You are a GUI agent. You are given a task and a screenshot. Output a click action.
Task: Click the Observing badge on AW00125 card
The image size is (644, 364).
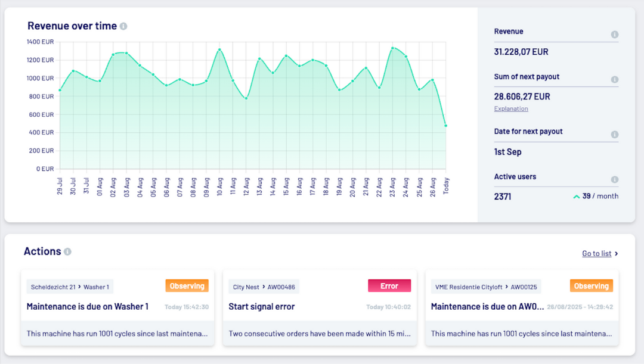[x=591, y=285]
